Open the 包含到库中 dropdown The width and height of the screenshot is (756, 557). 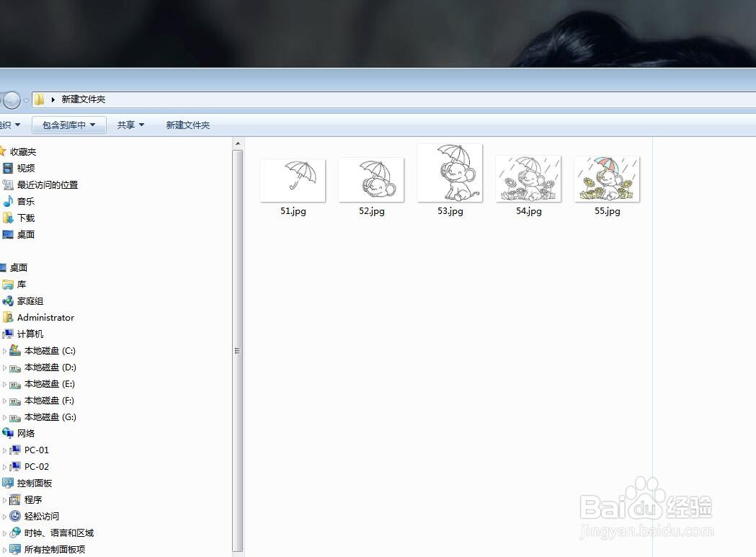point(68,124)
